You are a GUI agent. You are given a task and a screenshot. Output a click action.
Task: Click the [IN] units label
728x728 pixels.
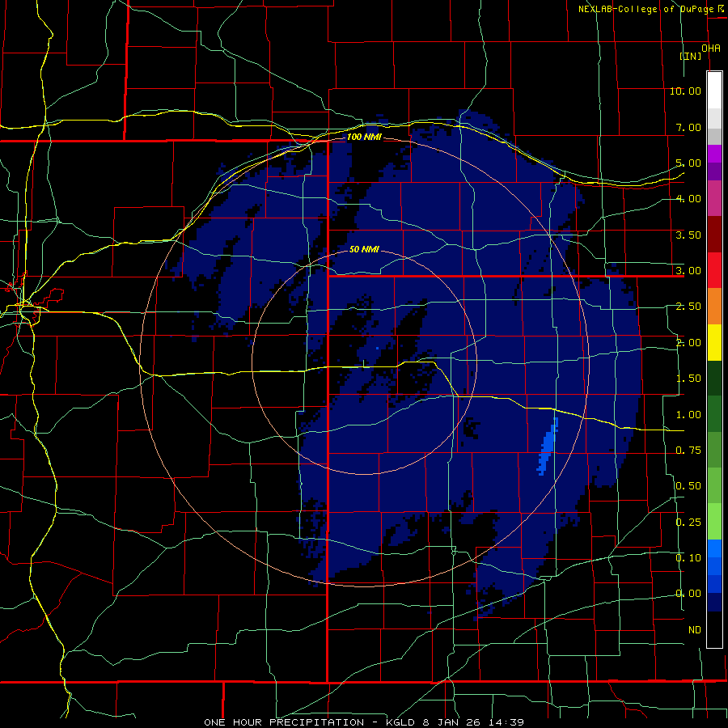coord(691,56)
